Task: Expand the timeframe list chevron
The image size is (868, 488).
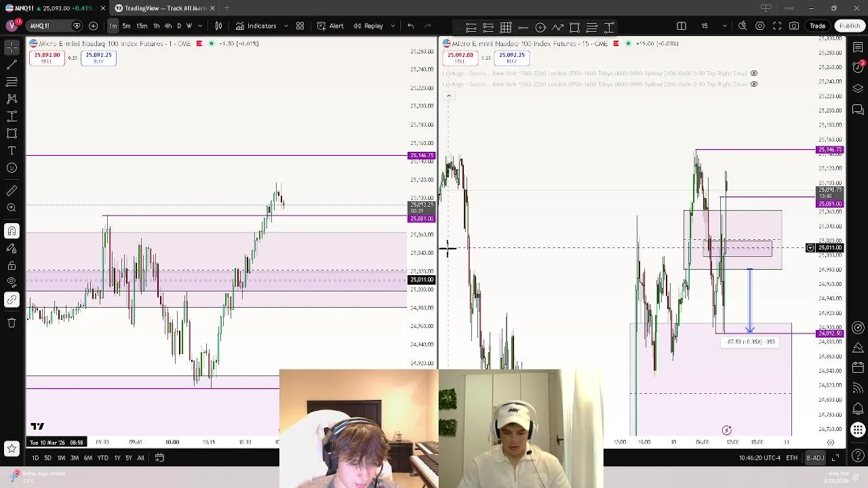Action: [200, 26]
